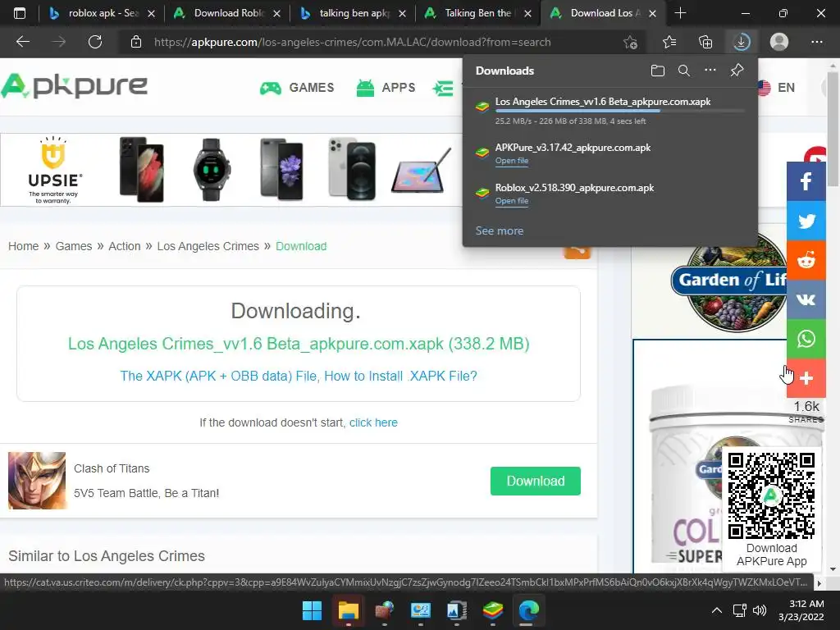Toggle the Downloads toolbar button
Image resolution: width=840 pixels, height=630 pixels.
pyautogui.click(x=742, y=42)
